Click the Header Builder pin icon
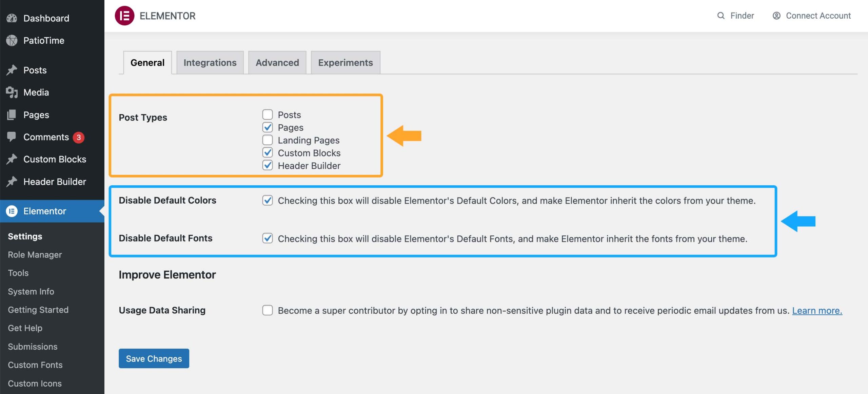This screenshot has height=394, width=868. [11, 182]
